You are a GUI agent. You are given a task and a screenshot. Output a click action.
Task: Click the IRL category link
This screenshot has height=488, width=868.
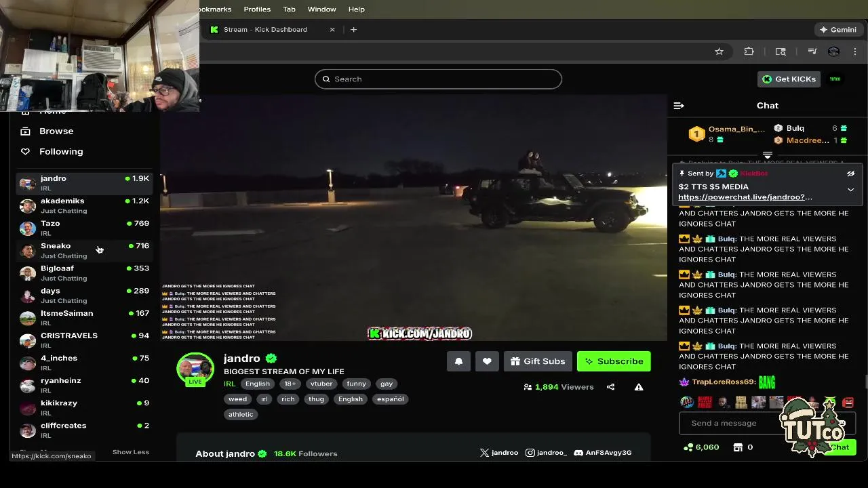[x=229, y=384]
